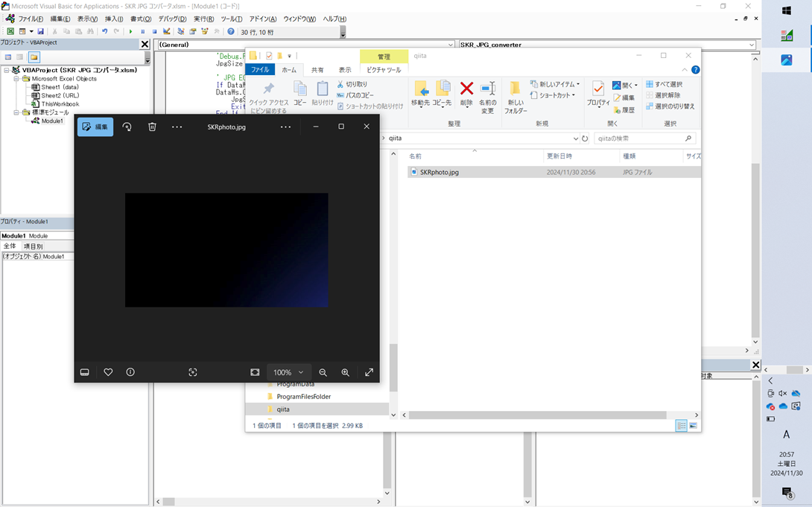The height and width of the screenshot is (507, 812).
Task: Click 履歴 history in Explorer ribbon
Action: click(x=624, y=109)
